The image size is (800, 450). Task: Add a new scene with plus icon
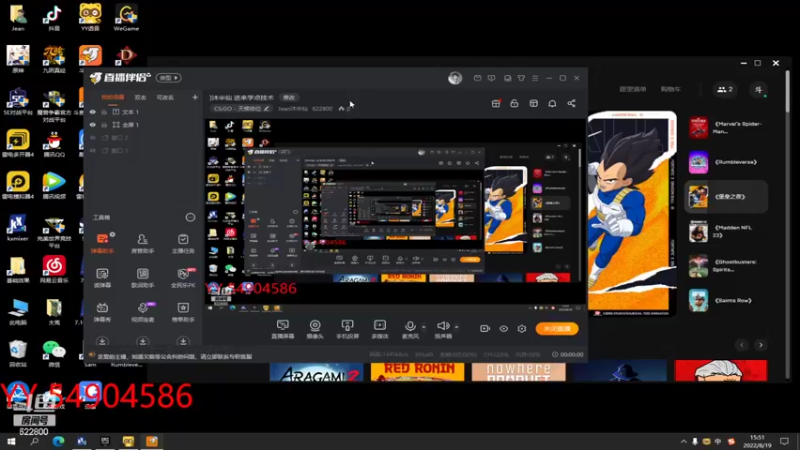coord(195,97)
